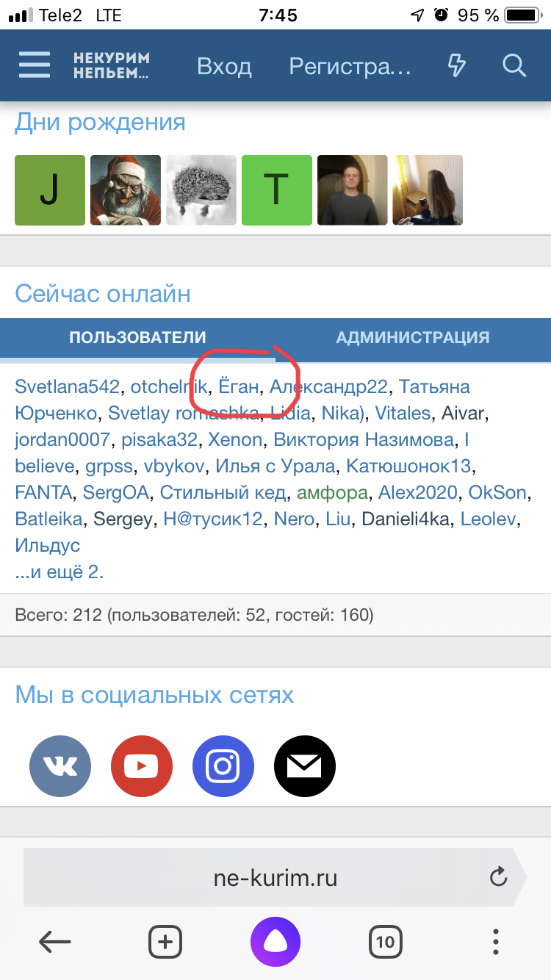Open the hamburger navigation menu

(x=35, y=65)
